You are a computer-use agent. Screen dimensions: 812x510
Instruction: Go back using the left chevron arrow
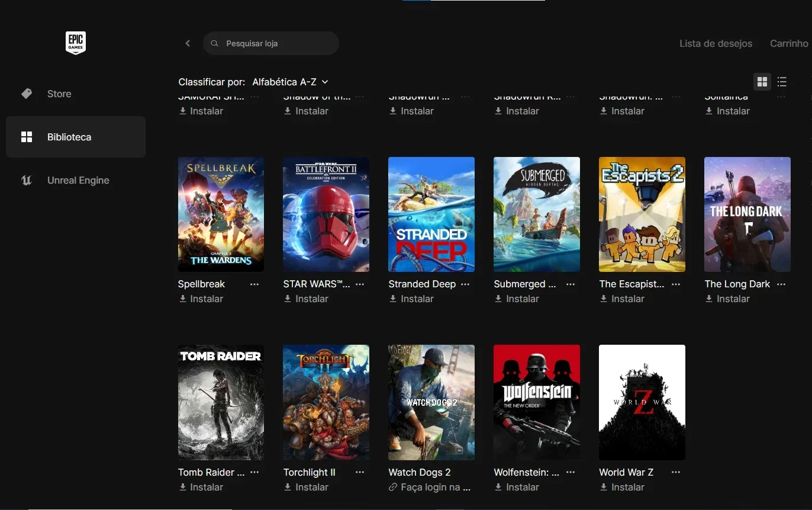pyautogui.click(x=188, y=43)
